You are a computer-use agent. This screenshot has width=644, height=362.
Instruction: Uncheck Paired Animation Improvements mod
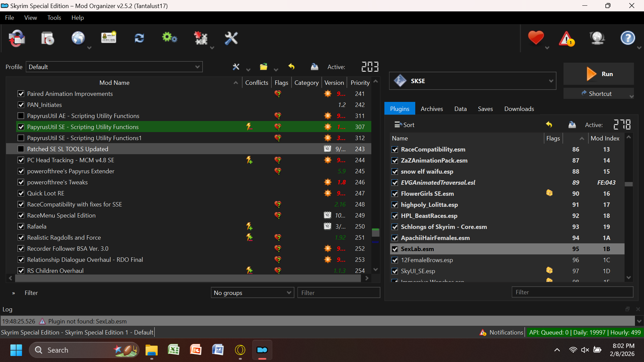pos(21,94)
